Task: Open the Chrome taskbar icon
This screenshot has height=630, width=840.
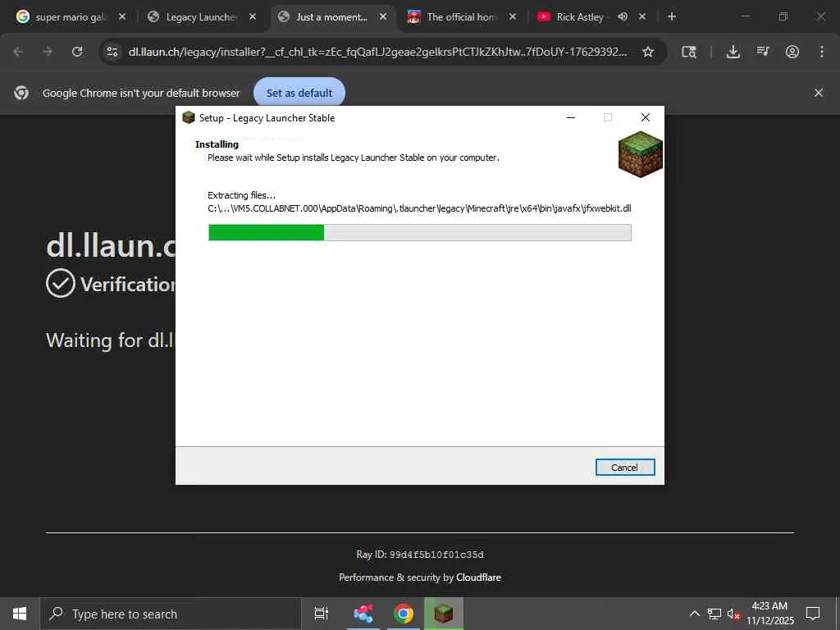Action: pos(404,614)
